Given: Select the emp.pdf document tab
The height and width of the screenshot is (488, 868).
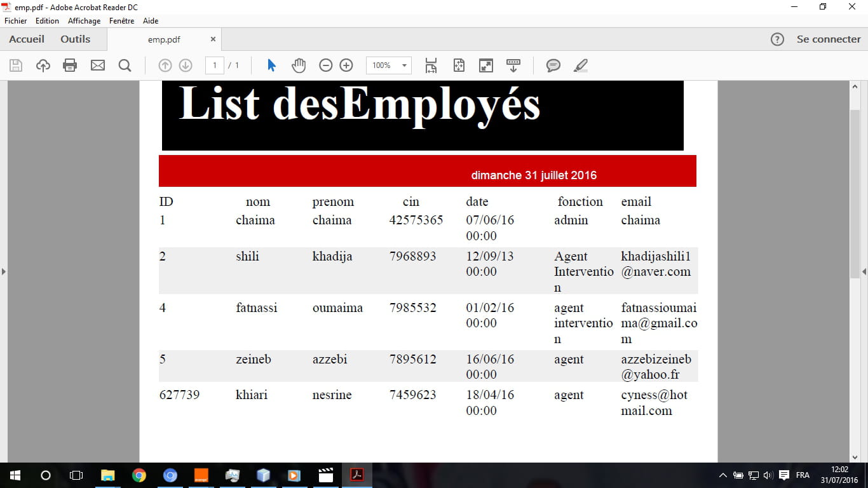Looking at the screenshot, I should pos(164,39).
